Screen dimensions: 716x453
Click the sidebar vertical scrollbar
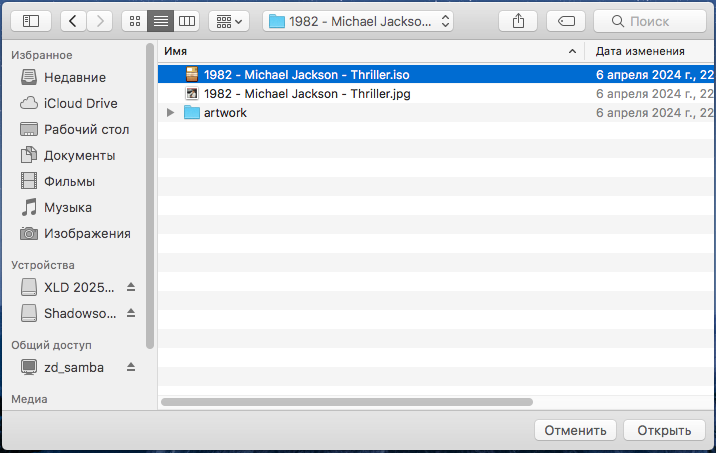click(150, 196)
